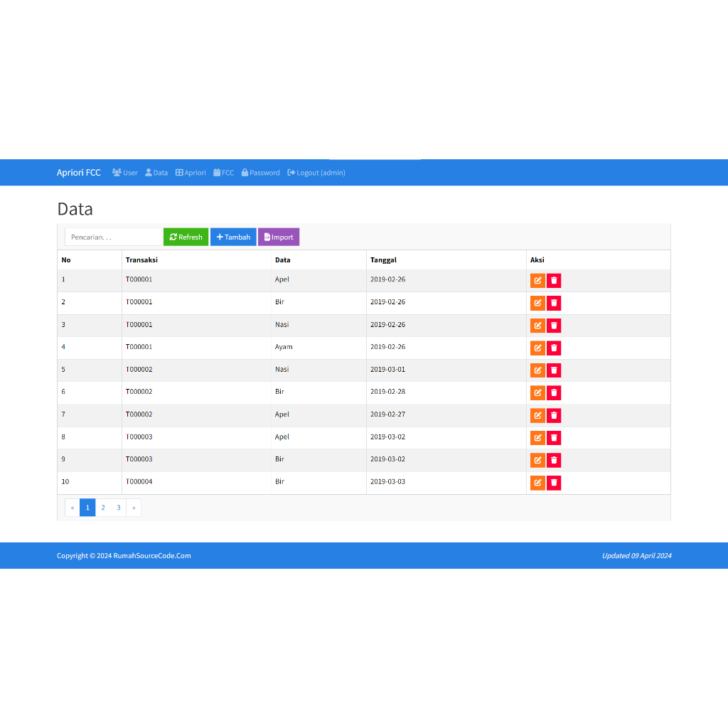
Task: Click the green Refresh button
Action: click(x=186, y=237)
